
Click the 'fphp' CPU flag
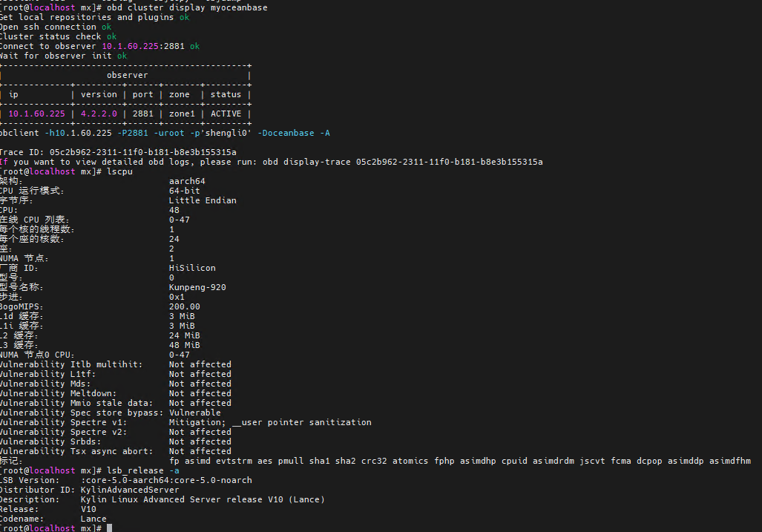pyautogui.click(x=444, y=461)
